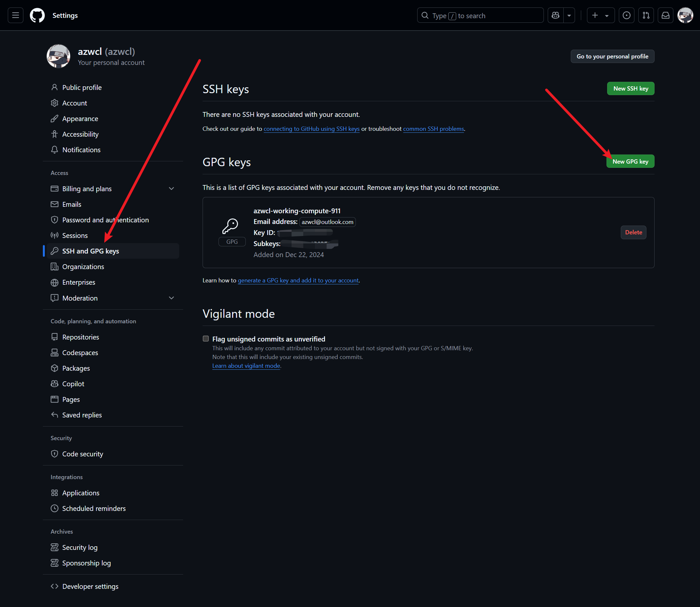
Task: Open the create new plus dropdown
Action: pos(601,15)
